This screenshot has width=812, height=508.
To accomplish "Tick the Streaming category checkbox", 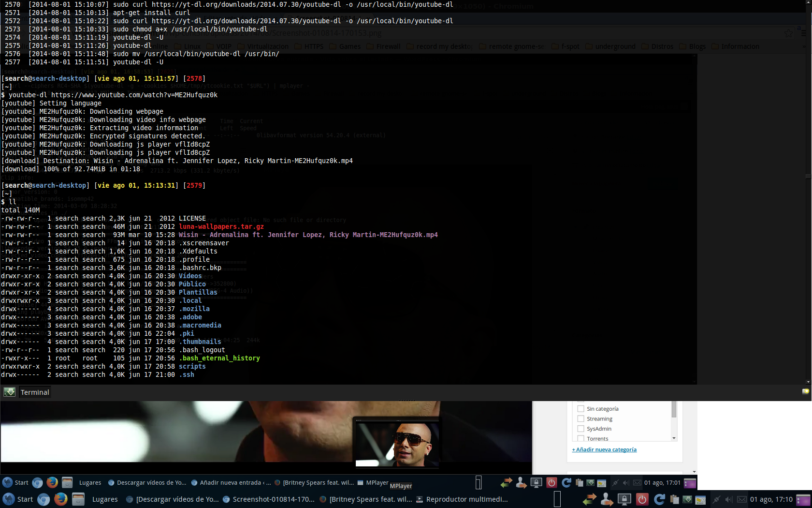I will tap(581, 419).
